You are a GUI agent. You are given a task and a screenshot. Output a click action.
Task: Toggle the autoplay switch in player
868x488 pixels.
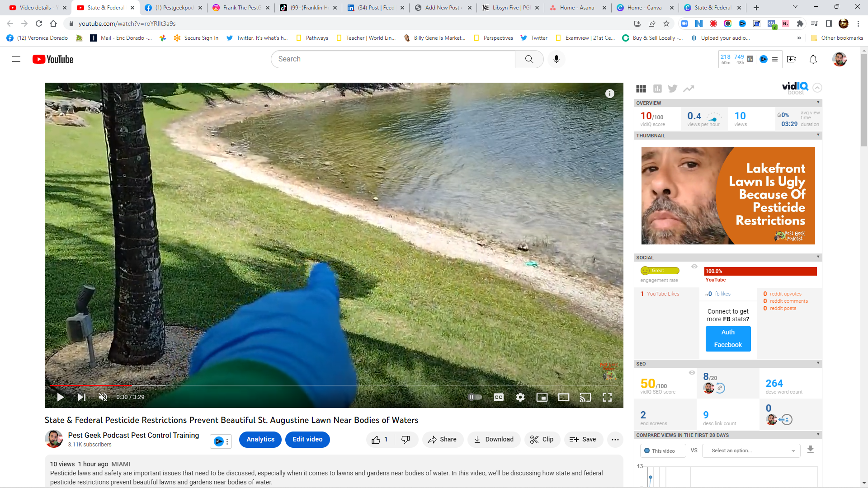(x=475, y=397)
